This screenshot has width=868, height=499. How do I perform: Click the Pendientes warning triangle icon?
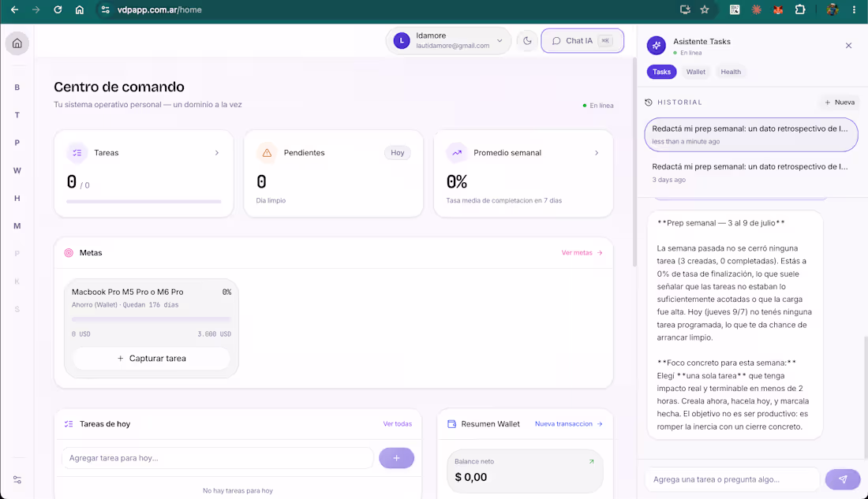(267, 153)
